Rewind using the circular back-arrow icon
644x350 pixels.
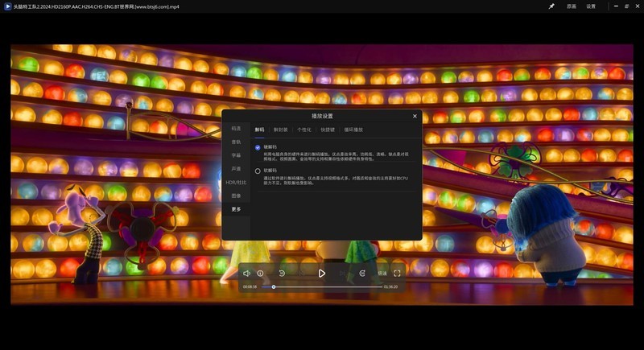(282, 274)
